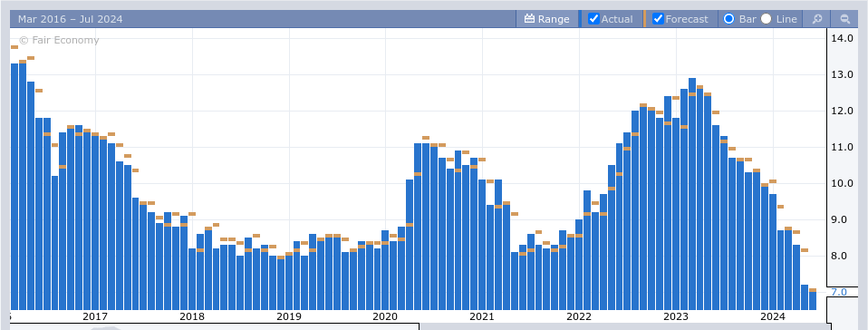Screen dimensions: 868x330
Task: Click the calendar icon beside Range
Action: pos(529,19)
